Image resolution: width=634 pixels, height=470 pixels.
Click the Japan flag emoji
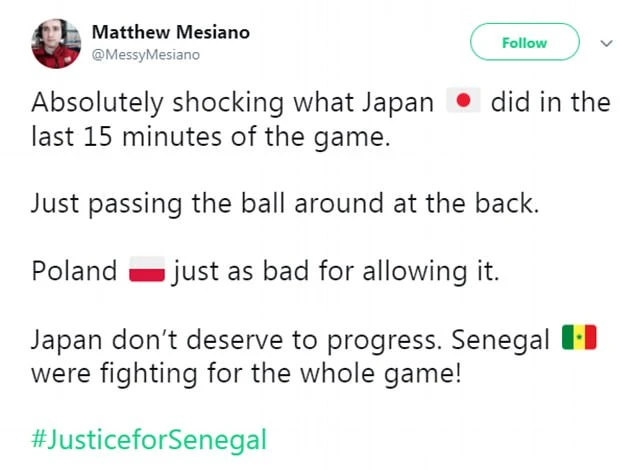tap(462, 102)
